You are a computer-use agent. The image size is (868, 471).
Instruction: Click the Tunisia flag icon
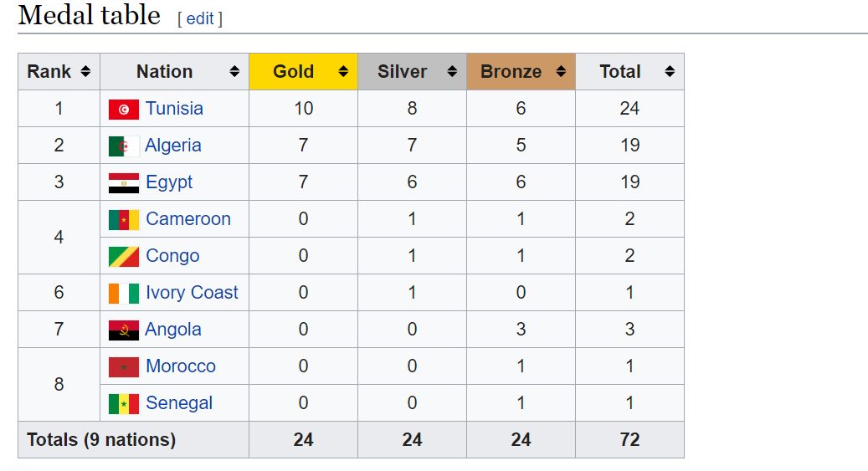click(x=123, y=109)
